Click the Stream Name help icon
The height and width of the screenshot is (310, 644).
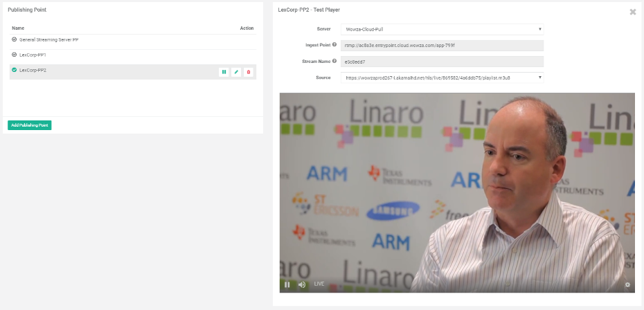[x=334, y=62]
